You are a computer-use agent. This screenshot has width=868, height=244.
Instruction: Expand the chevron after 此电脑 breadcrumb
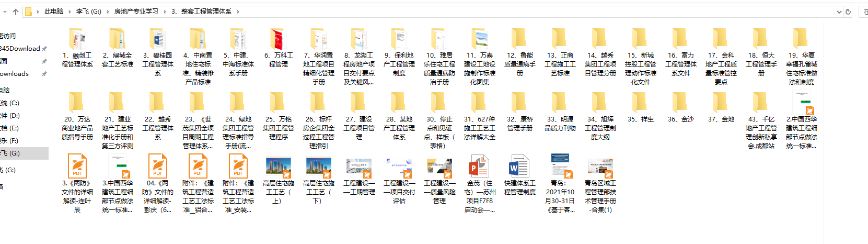[x=70, y=12]
